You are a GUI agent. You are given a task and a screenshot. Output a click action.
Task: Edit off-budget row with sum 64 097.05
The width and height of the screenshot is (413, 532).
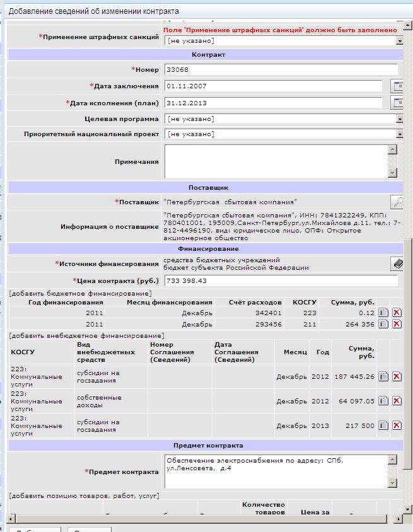tap(383, 401)
